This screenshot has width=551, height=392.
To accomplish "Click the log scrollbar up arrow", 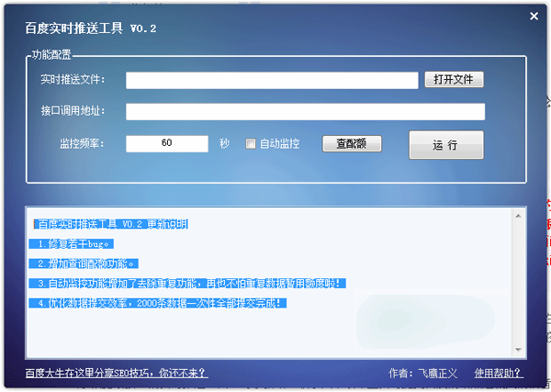I will [x=518, y=216].
